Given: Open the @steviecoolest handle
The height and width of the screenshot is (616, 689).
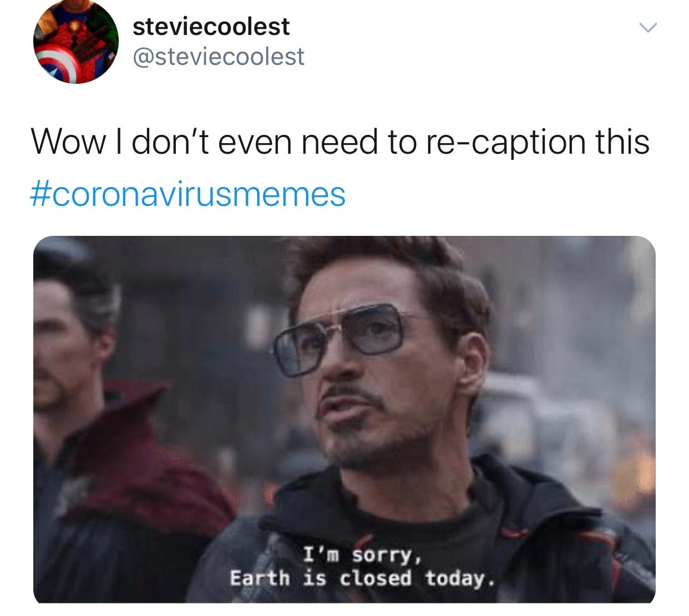Looking at the screenshot, I should (218, 57).
